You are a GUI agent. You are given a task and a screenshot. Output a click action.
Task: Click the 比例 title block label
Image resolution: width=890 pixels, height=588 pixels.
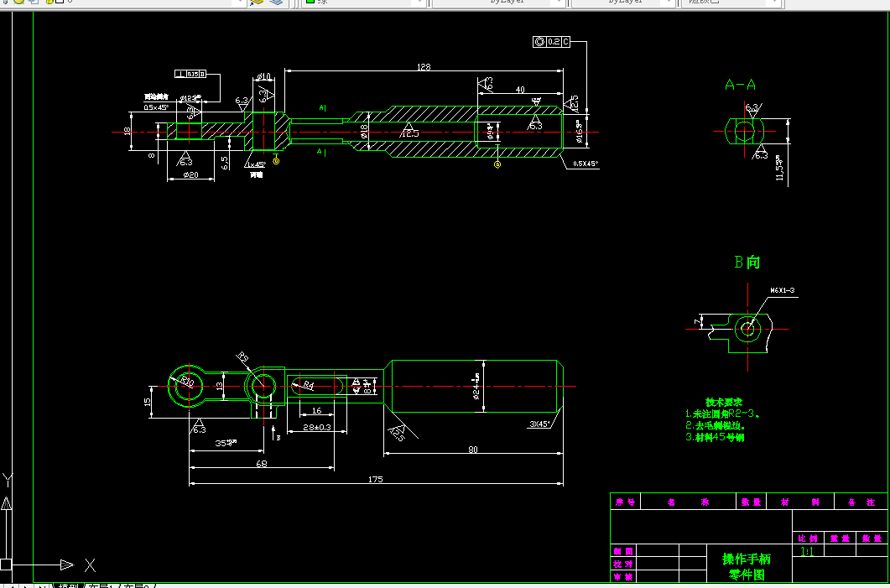tap(808, 538)
